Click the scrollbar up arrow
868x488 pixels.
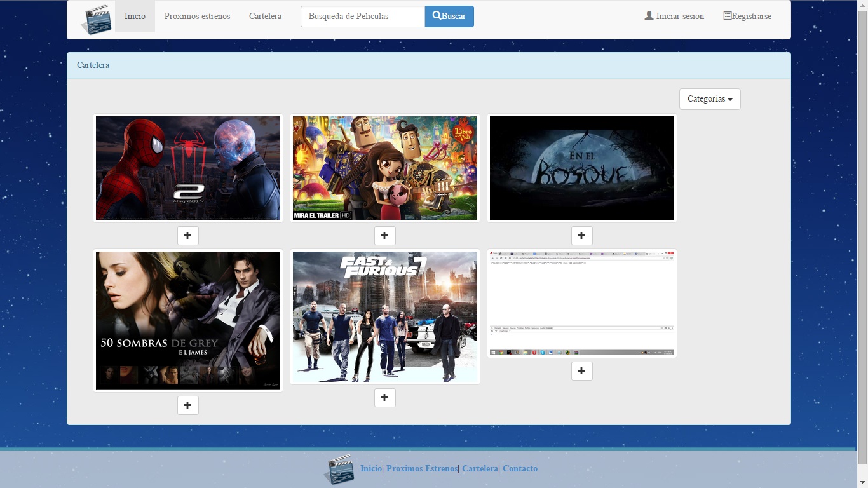862,5
